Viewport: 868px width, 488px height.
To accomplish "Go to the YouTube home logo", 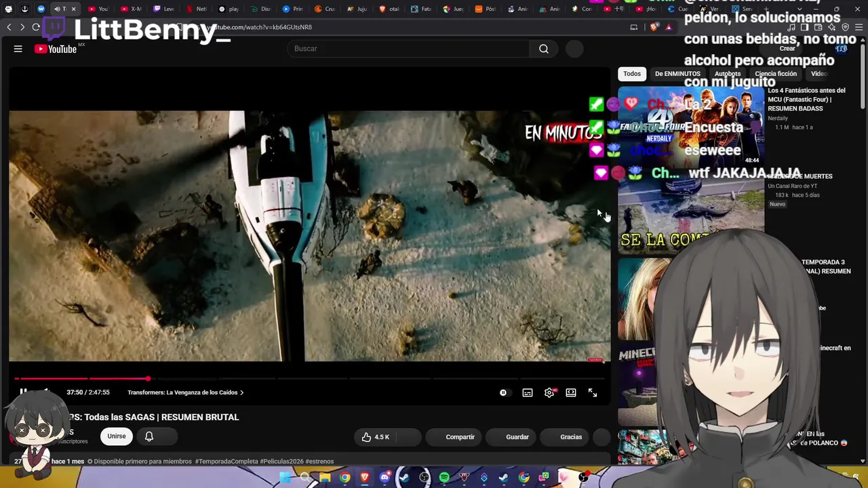I will (56, 49).
